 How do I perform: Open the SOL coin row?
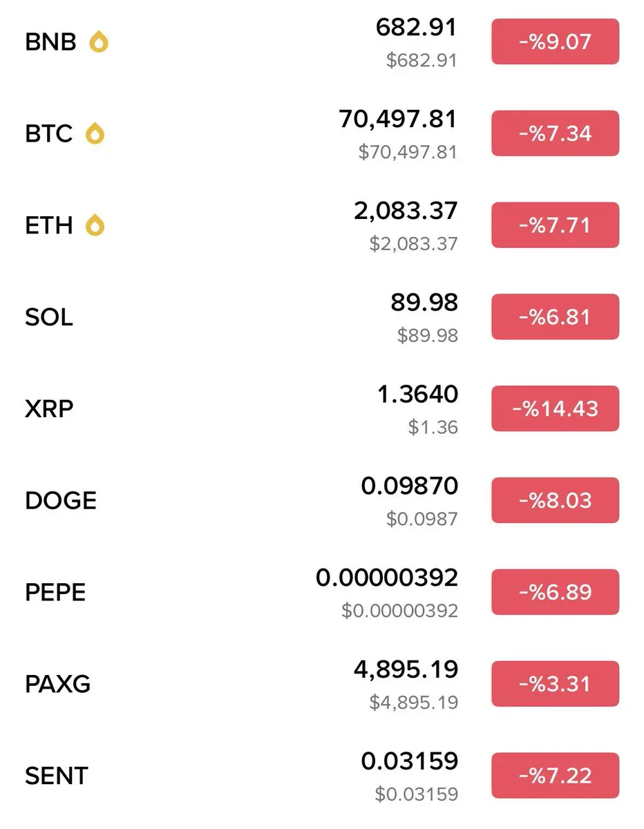pos(49,317)
